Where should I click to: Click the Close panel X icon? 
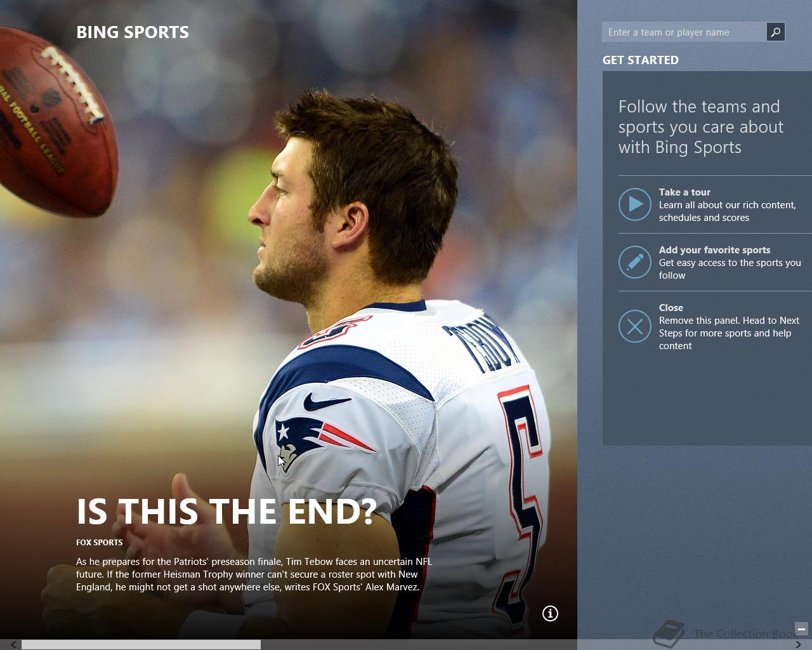pos(635,326)
